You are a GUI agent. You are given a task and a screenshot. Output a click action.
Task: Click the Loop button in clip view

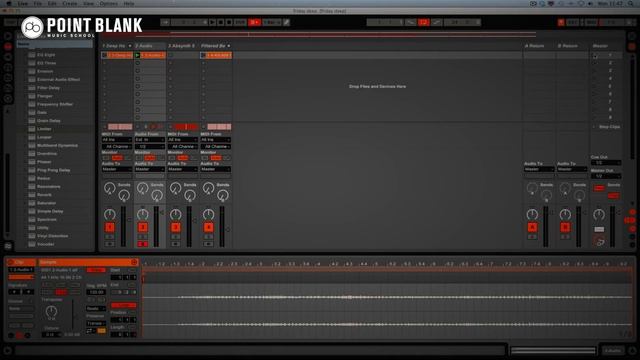click(123, 305)
